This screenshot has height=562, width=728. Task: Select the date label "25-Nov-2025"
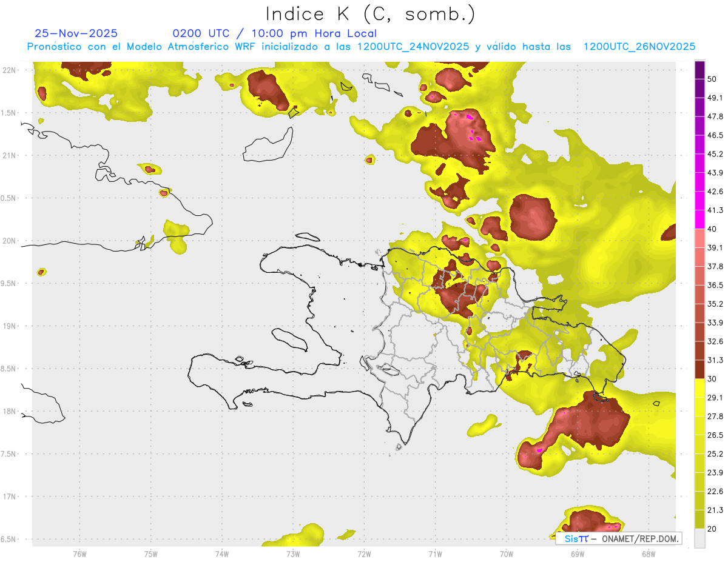click(x=76, y=33)
